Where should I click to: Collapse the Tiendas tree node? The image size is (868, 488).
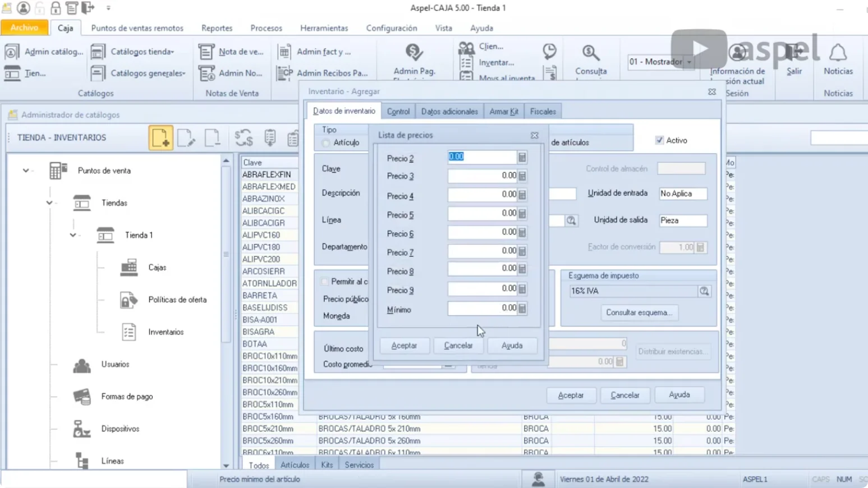tap(49, 203)
